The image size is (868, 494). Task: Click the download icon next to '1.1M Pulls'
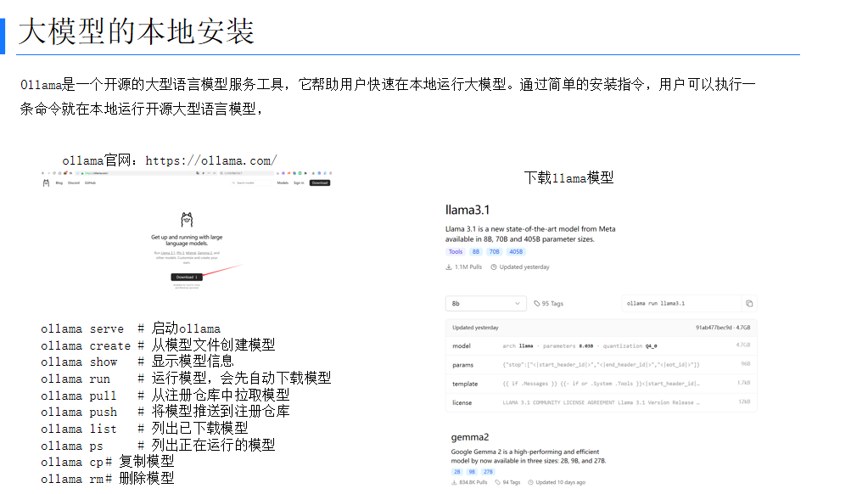coord(449,267)
